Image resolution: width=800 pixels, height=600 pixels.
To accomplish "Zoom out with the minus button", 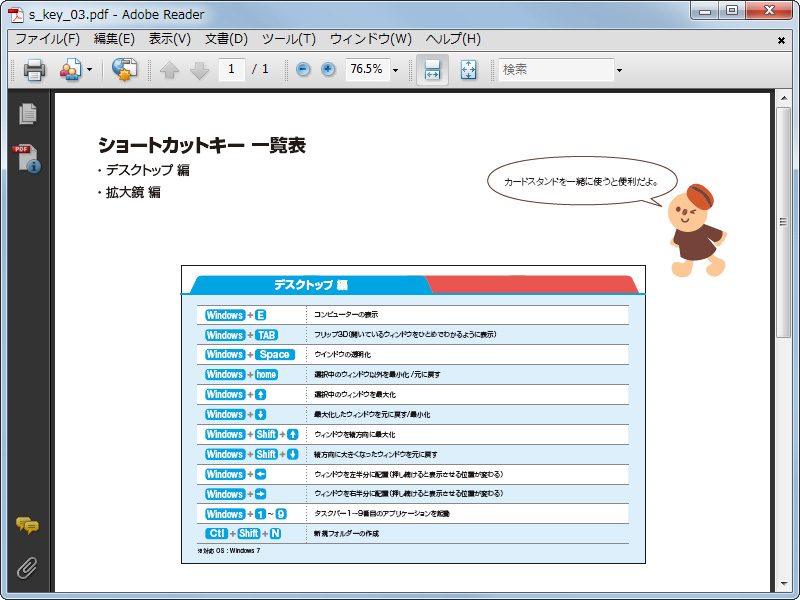I will coord(303,69).
